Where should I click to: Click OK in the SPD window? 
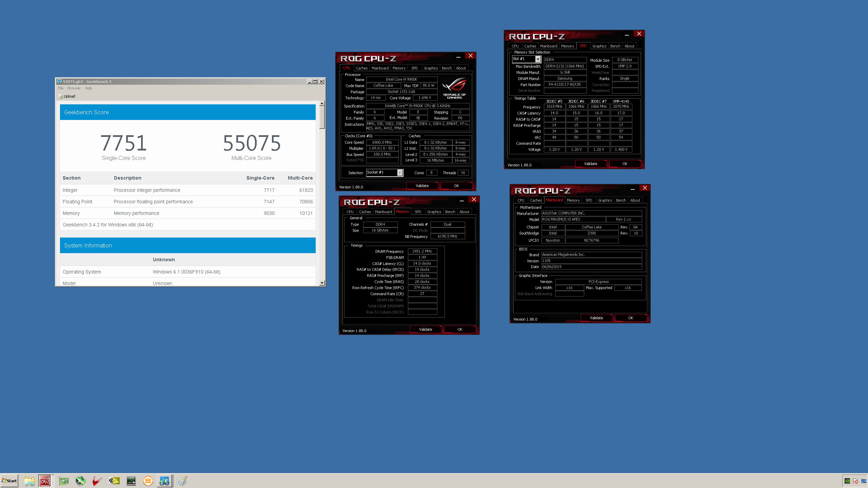(625, 164)
